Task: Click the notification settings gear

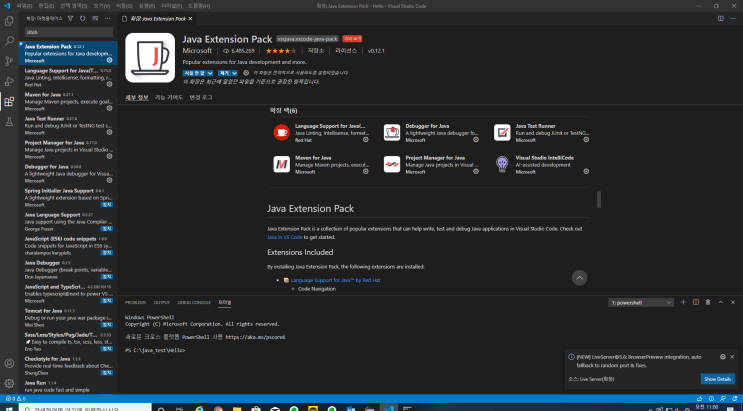Action: (723, 356)
